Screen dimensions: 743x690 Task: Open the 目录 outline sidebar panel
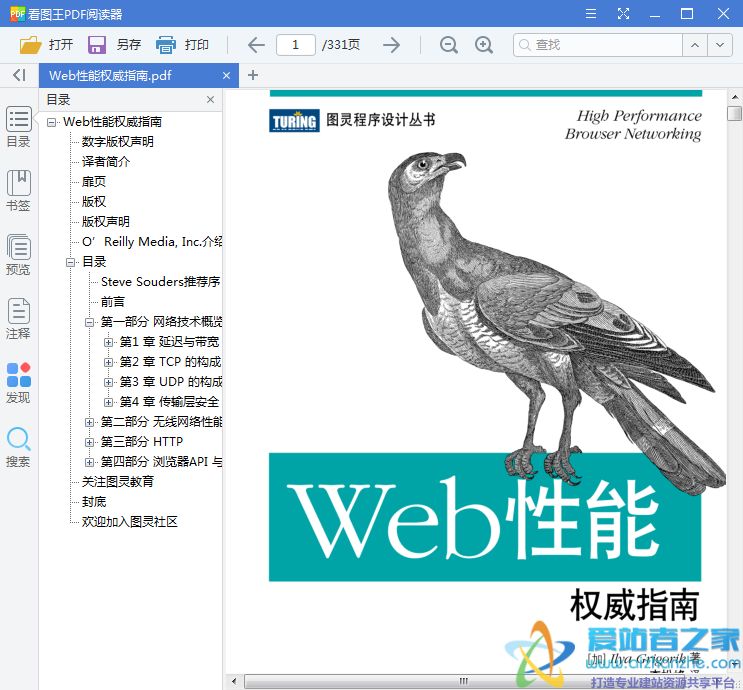tap(18, 127)
